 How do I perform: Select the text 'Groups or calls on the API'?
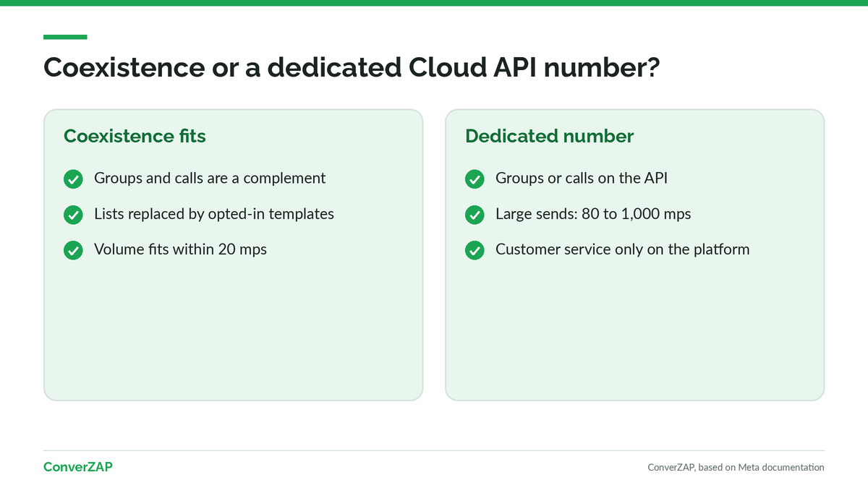pyautogui.click(x=582, y=178)
